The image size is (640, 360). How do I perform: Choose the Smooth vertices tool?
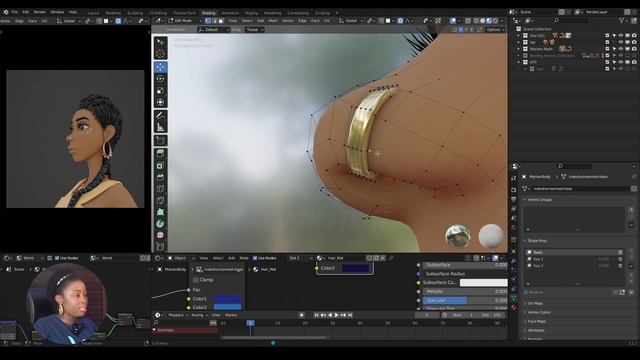pos(160,236)
